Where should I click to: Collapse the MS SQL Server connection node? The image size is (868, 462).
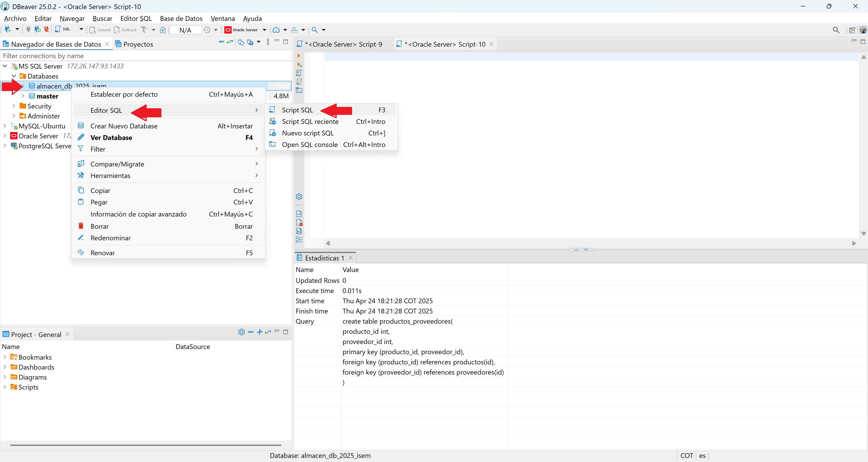[x=5, y=66]
